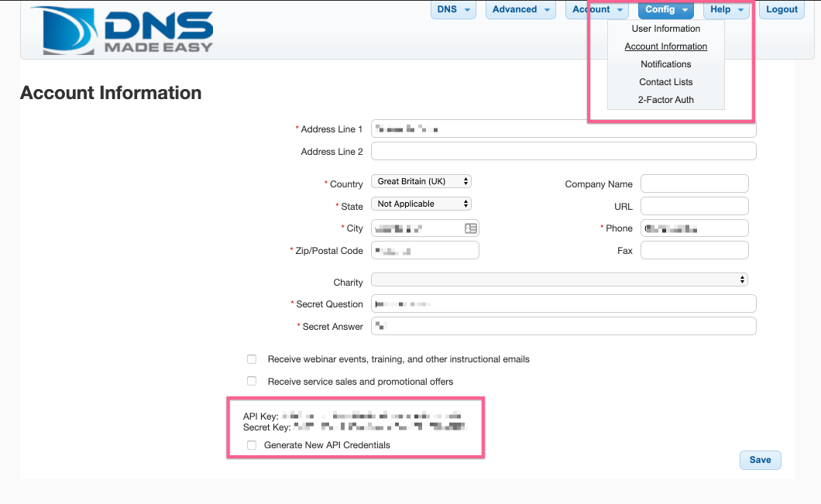The image size is (821, 504).
Task: Click the Zip/Postal Code field
Action: (x=424, y=250)
